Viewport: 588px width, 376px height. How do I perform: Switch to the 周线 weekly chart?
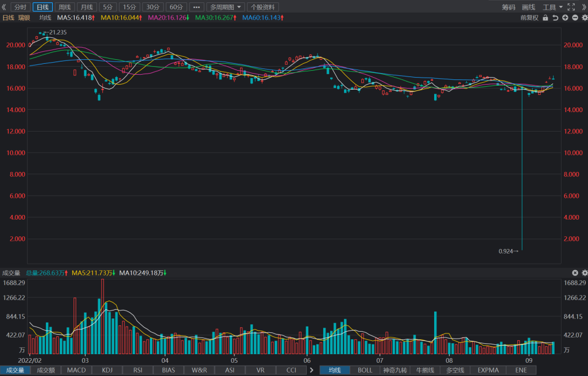pos(64,7)
